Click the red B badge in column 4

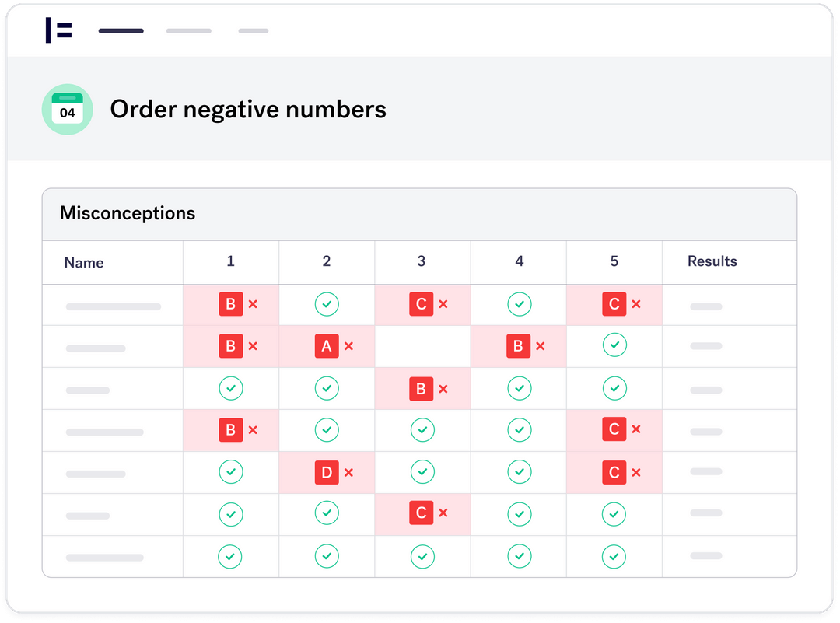(518, 346)
